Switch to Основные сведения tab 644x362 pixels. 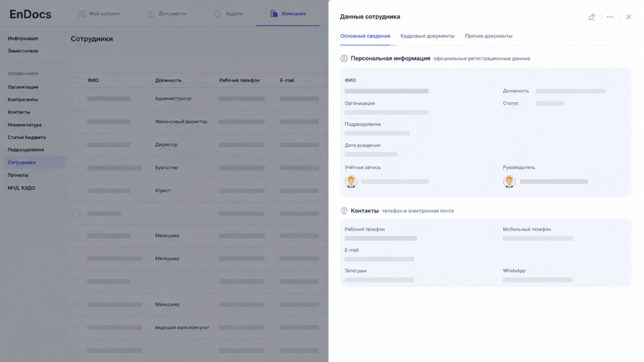coord(365,36)
